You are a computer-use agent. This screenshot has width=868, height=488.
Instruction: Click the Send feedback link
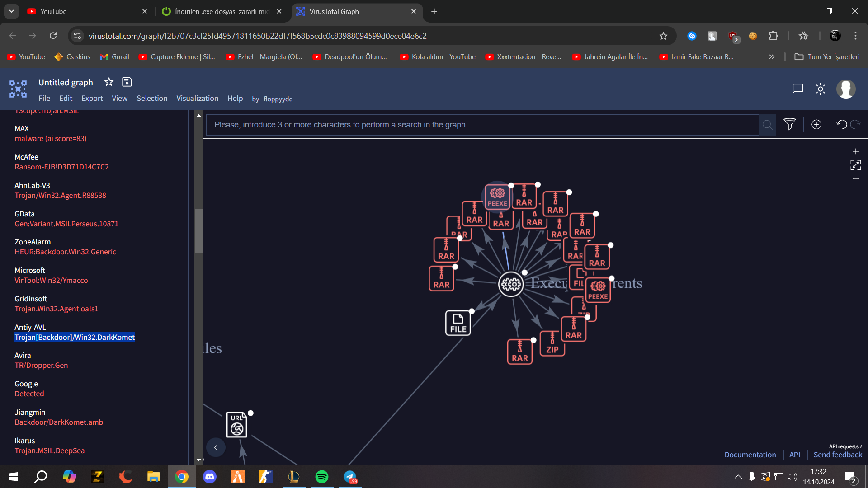click(x=838, y=455)
